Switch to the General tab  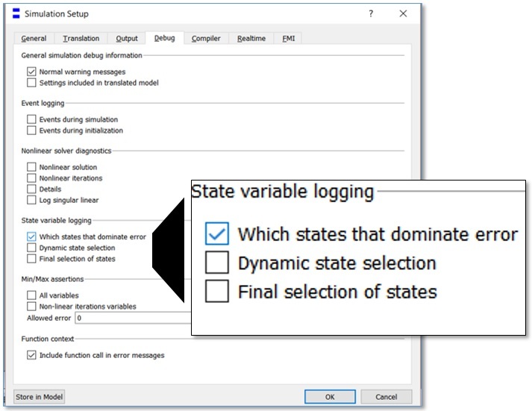34,38
